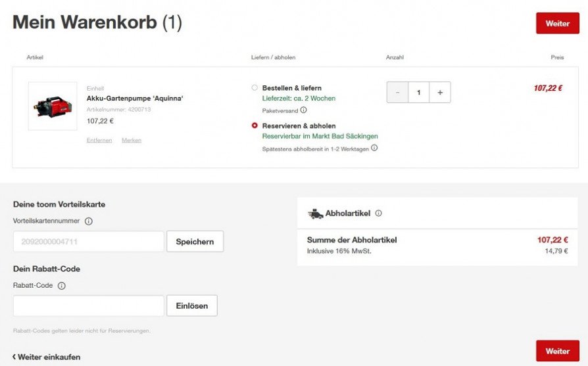Increase quantity with the plus button
The width and height of the screenshot is (588, 366).
click(x=440, y=92)
